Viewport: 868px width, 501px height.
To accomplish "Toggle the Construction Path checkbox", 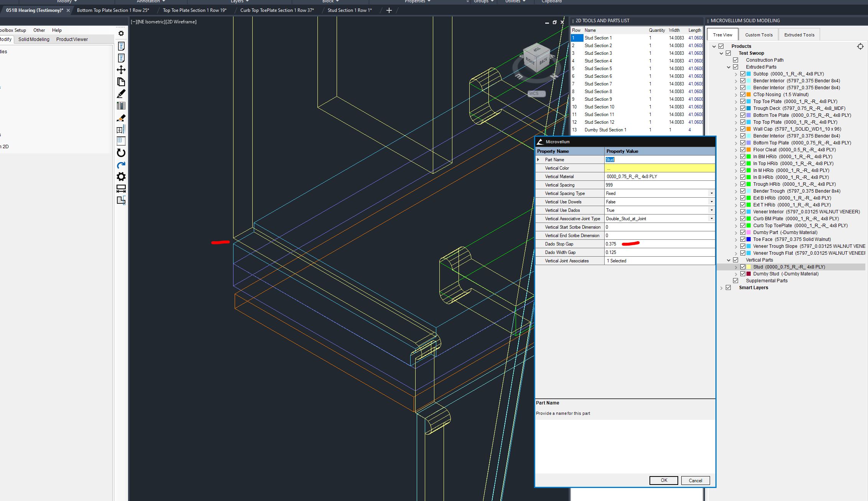I will click(735, 60).
